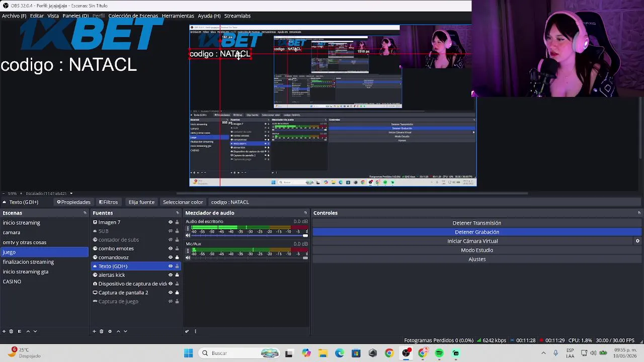The width and height of the screenshot is (644, 362).
Task: Open Mic/Aux three-dot options
Action: (188, 251)
